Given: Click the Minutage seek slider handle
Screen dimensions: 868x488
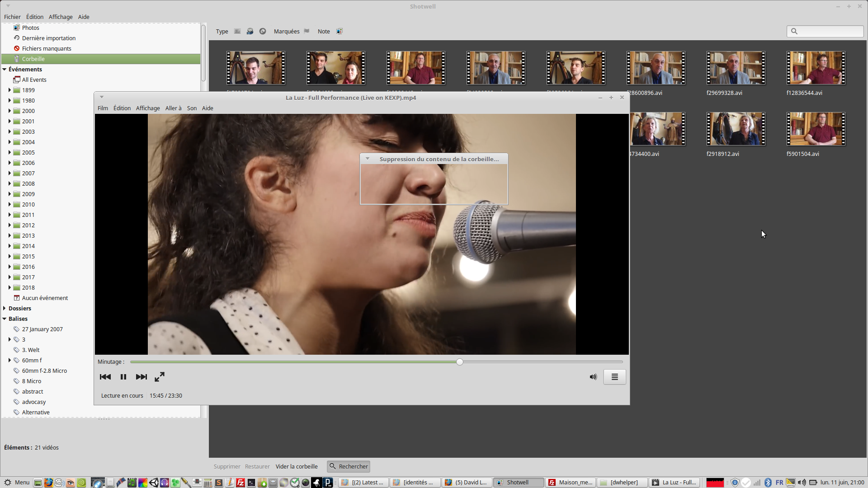Looking at the screenshot, I should tap(460, 362).
